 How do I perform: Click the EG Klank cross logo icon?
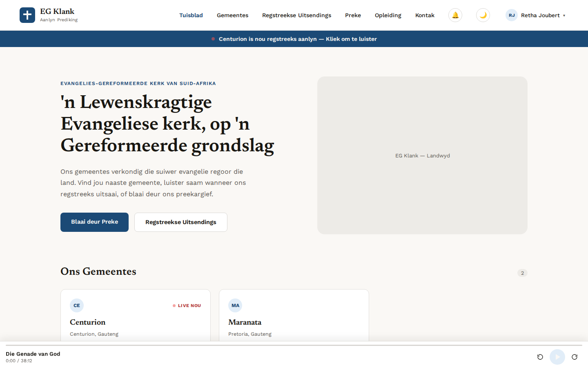[27, 15]
